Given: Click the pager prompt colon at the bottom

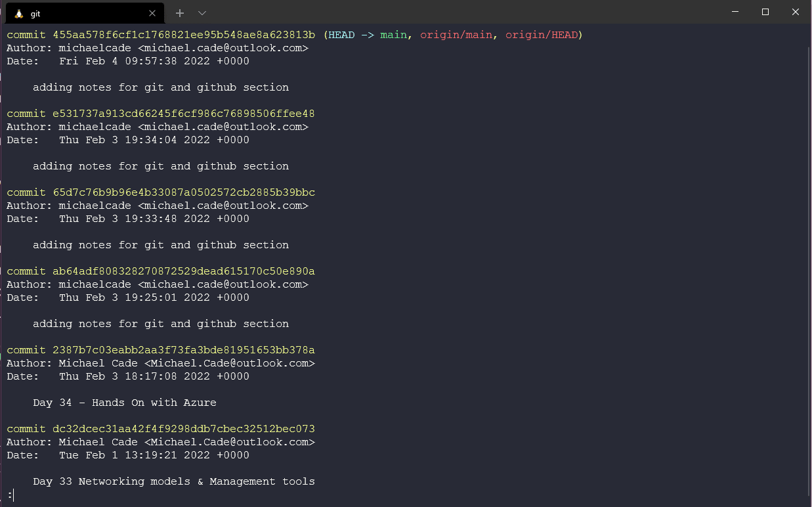Looking at the screenshot, I should 10,495.
